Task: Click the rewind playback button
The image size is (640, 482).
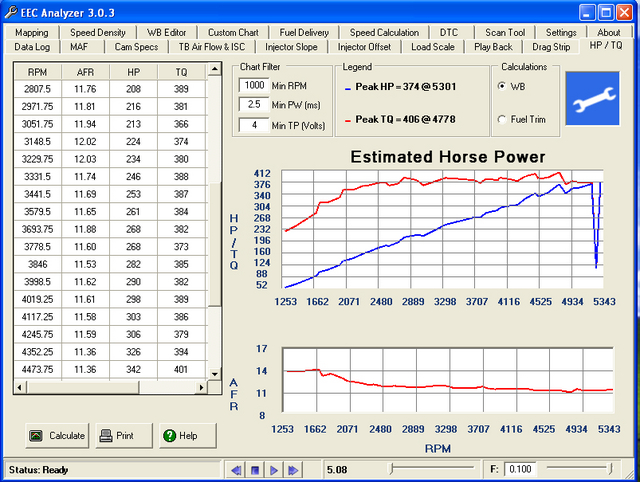Action: [x=236, y=470]
